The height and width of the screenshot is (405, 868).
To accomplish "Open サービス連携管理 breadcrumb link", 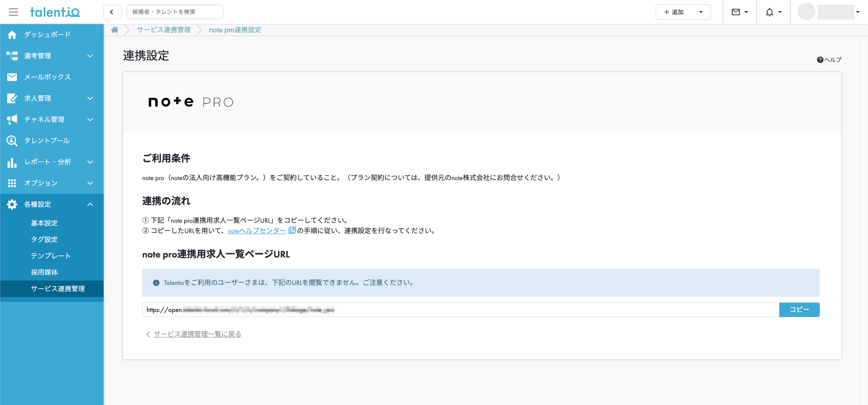I will point(164,30).
